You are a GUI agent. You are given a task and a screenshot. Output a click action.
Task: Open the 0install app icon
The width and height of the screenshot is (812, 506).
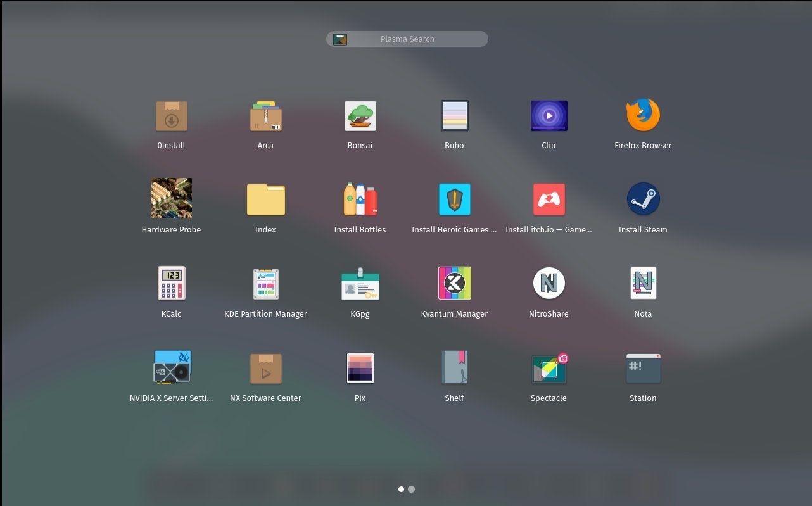pyautogui.click(x=172, y=116)
